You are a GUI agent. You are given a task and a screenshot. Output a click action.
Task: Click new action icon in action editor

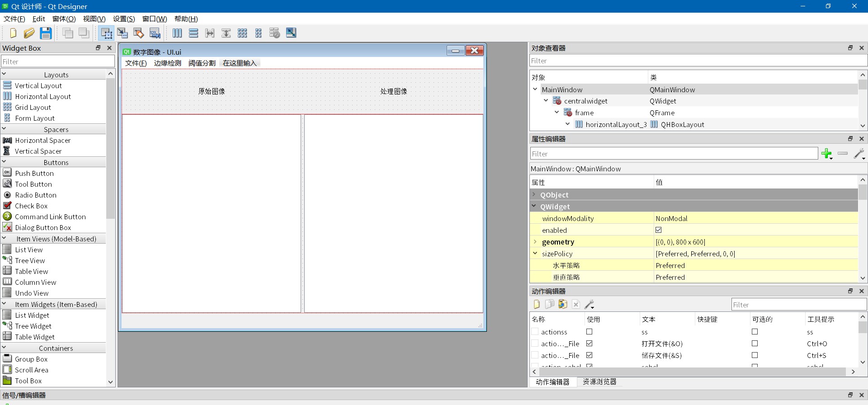coord(537,304)
